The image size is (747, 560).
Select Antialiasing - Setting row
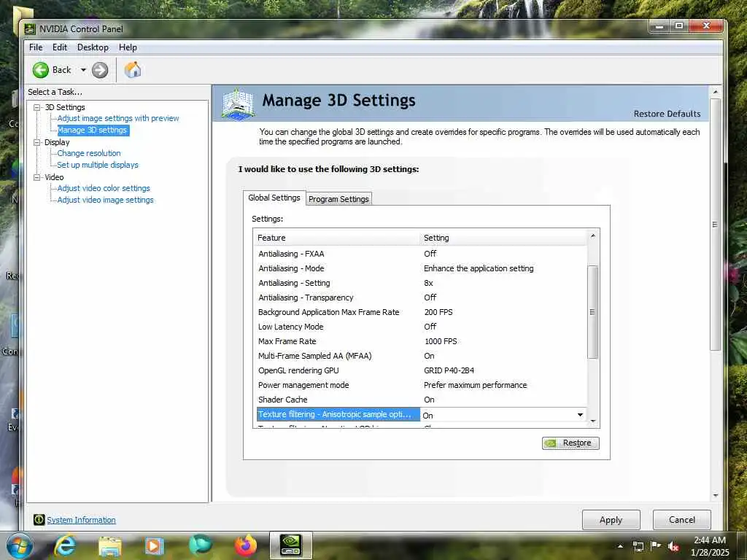coord(422,283)
